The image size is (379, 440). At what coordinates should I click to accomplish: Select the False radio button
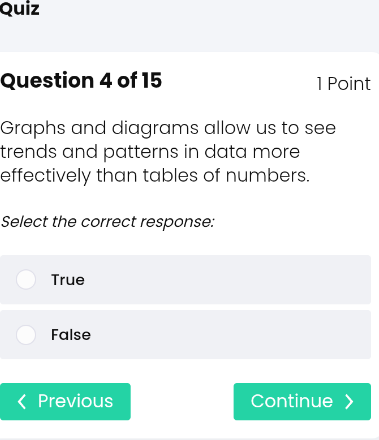point(26,335)
